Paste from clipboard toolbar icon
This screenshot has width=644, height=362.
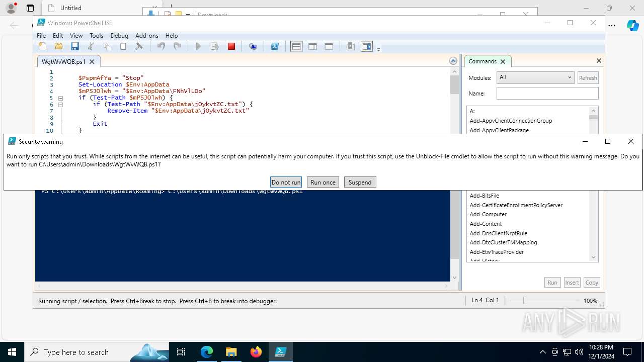coord(123,47)
